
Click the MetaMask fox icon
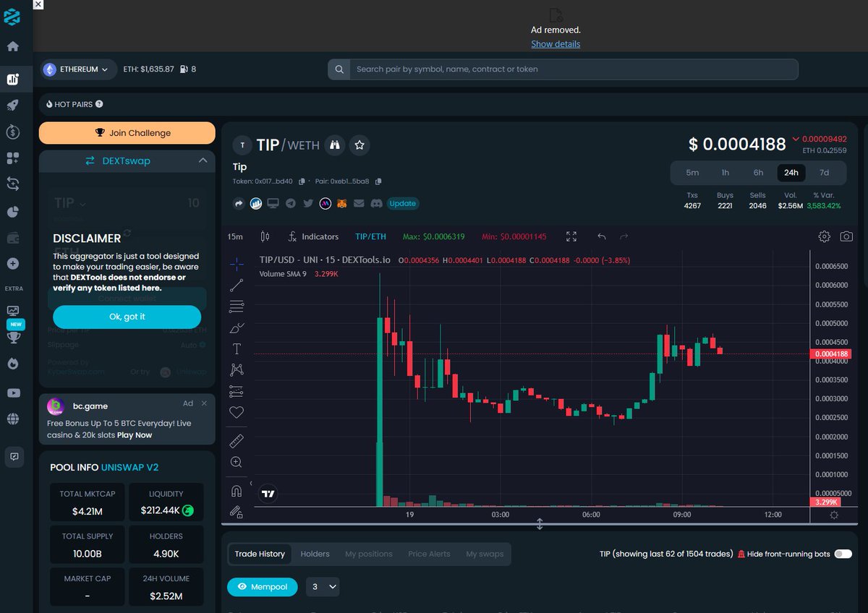coord(342,204)
